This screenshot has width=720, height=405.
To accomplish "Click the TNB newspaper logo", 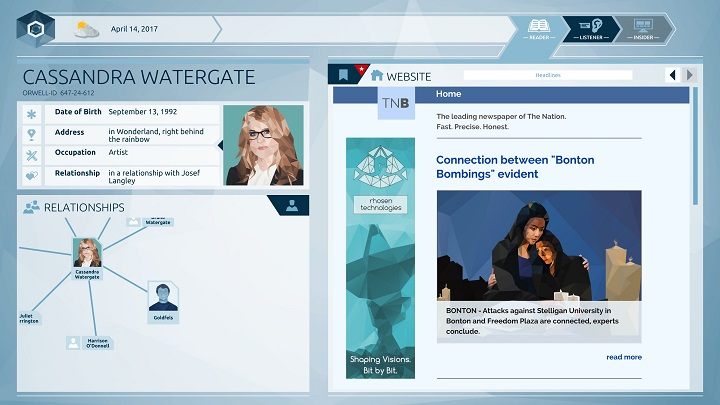I will (396, 103).
